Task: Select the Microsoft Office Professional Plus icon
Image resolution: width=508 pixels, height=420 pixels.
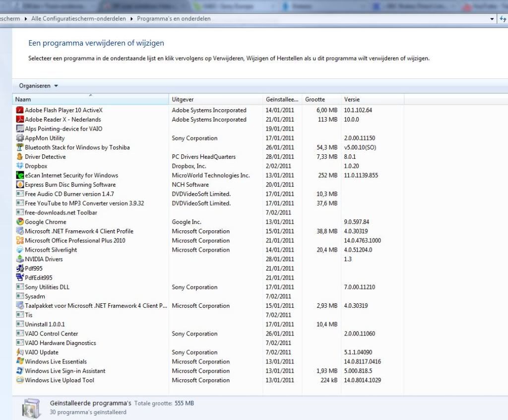Action: [20, 241]
